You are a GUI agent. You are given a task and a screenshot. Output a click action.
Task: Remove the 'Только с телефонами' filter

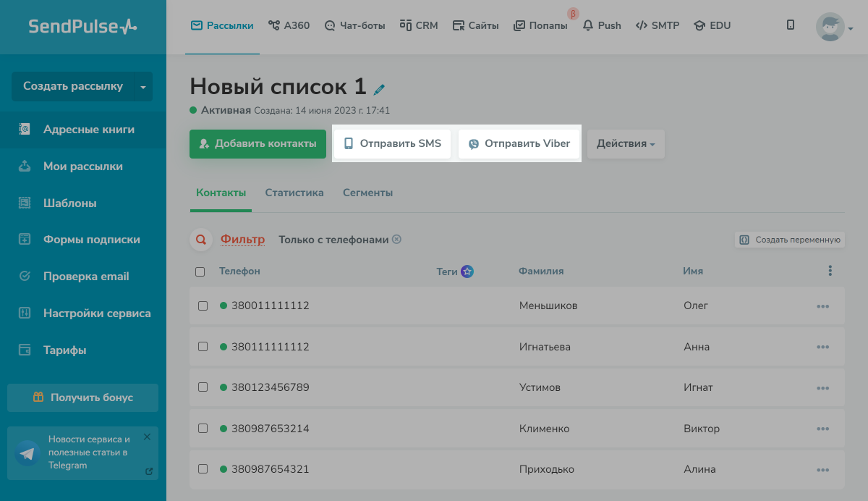coord(396,240)
